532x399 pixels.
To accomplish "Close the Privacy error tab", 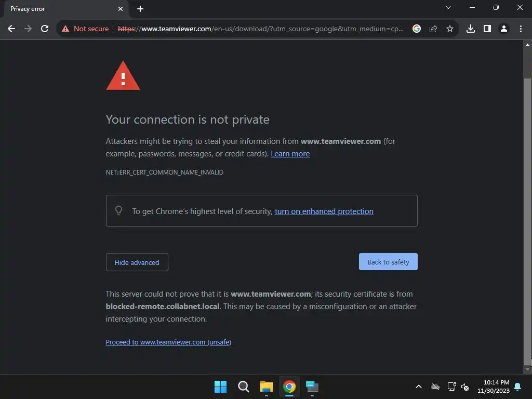I will (121, 9).
